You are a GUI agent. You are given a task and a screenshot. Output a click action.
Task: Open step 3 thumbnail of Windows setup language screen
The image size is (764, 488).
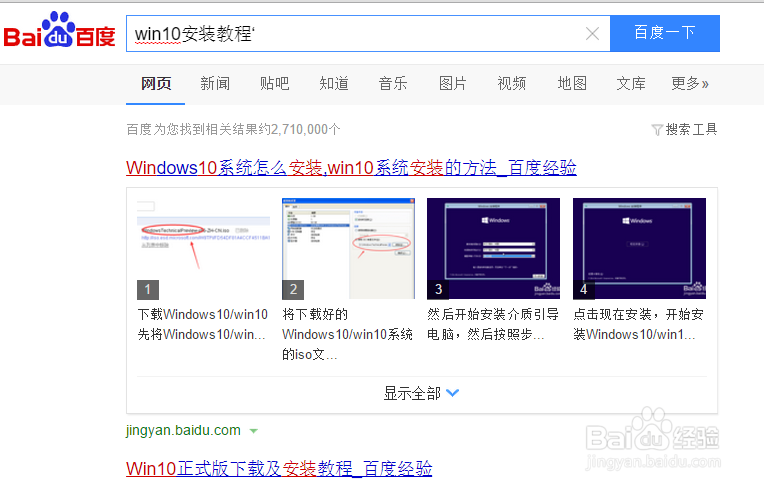point(493,248)
